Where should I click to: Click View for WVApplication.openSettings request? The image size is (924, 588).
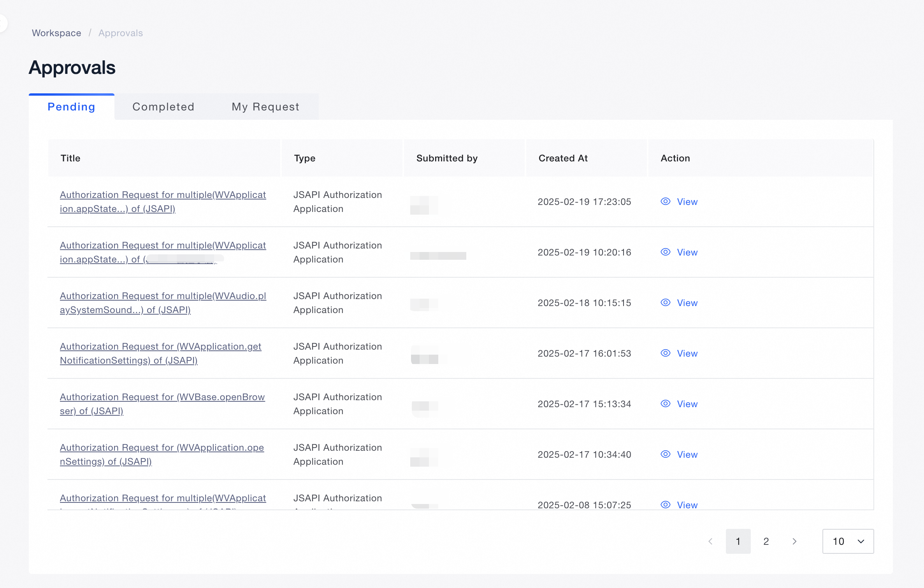click(x=687, y=454)
